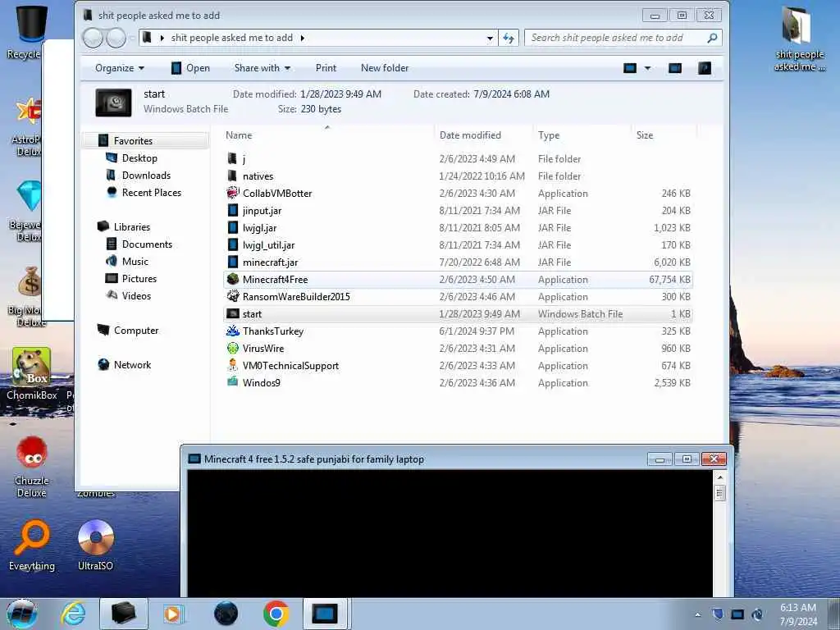Click the search folder input field
This screenshot has height=630, width=840.
[x=616, y=38]
